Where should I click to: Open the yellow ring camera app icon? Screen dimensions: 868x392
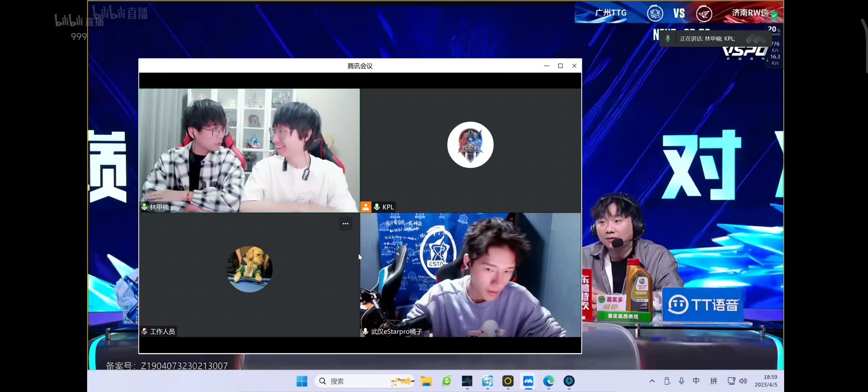pyautogui.click(x=508, y=381)
